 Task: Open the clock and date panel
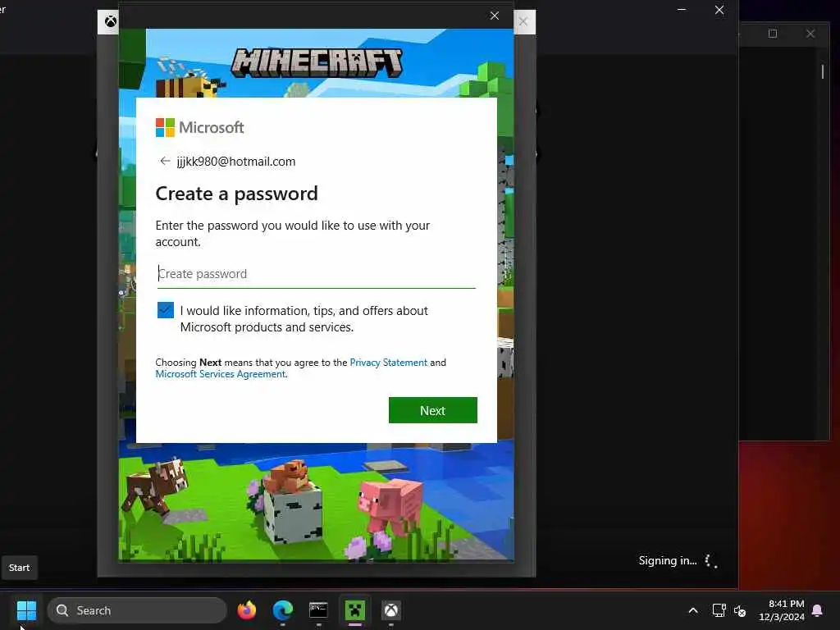coord(782,610)
